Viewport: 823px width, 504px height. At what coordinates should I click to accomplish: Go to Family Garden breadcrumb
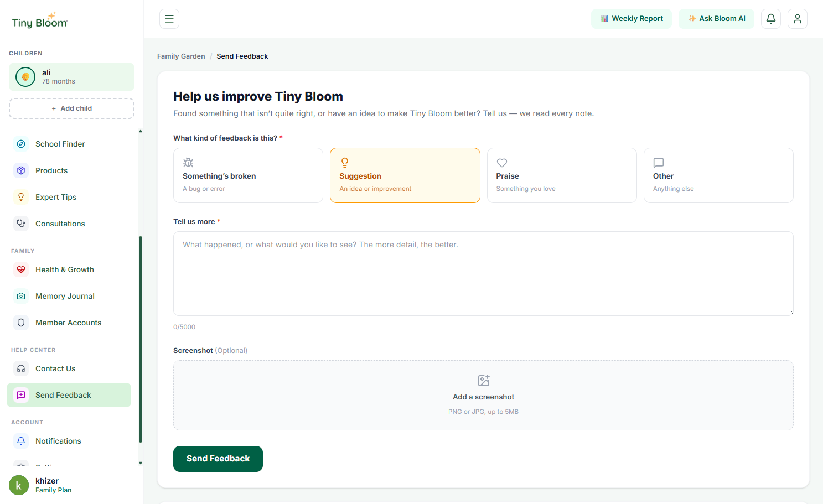click(181, 56)
